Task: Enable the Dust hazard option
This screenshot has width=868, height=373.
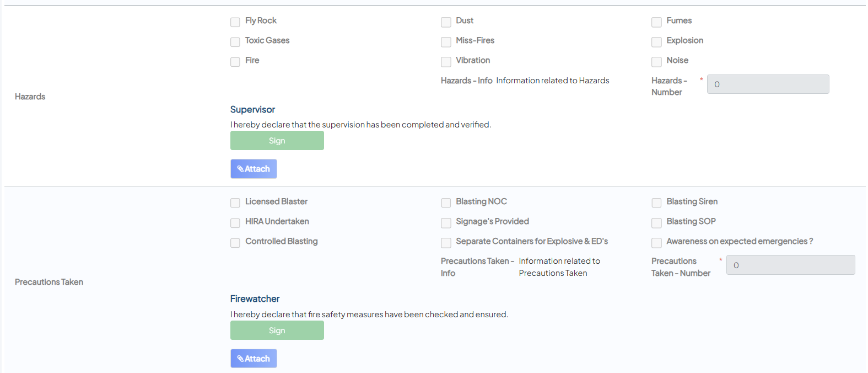Action: coord(446,22)
